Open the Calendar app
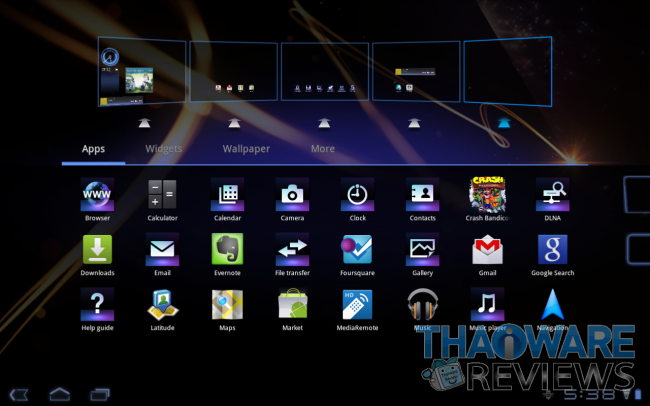This screenshot has width=650, height=406. [x=227, y=199]
